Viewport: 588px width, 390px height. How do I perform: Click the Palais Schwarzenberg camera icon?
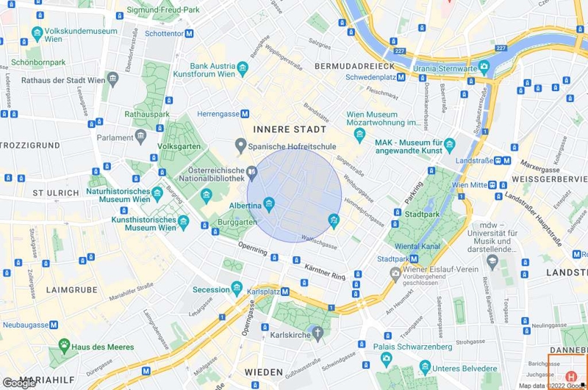[x=387, y=360]
